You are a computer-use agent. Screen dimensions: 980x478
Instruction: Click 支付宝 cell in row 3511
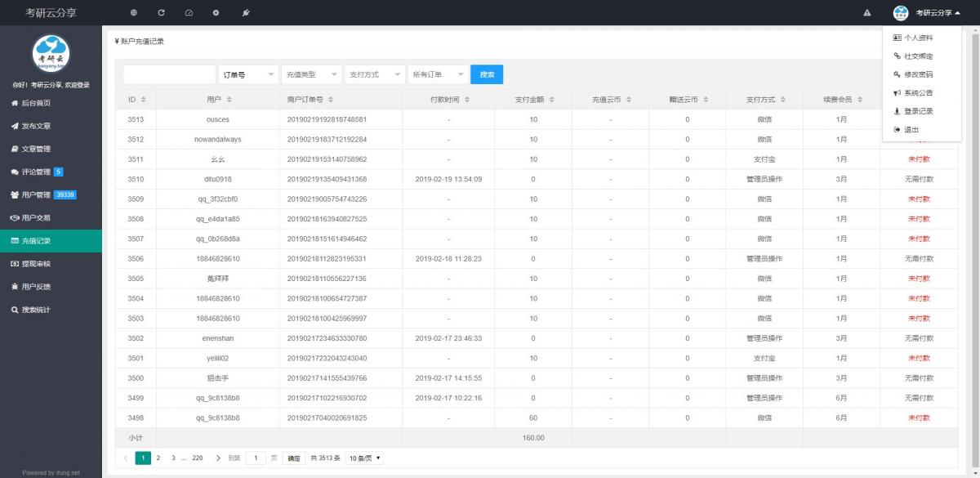(764, 159)
